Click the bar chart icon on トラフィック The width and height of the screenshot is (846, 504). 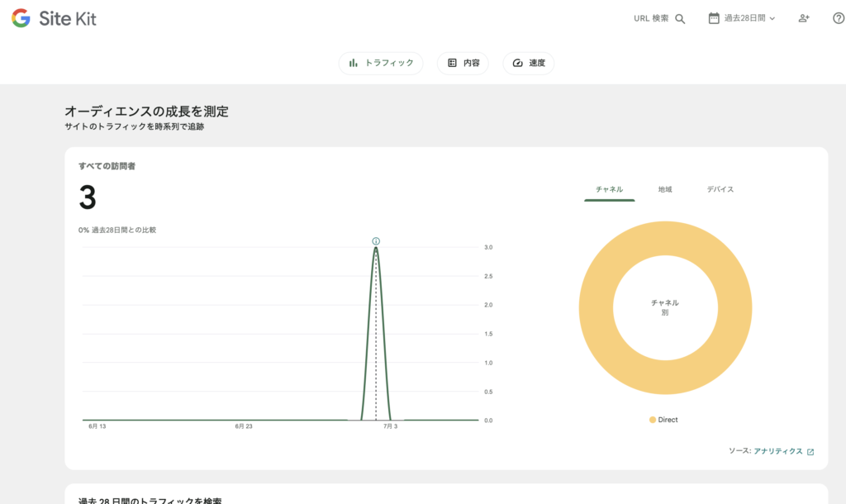coord(353,63)
